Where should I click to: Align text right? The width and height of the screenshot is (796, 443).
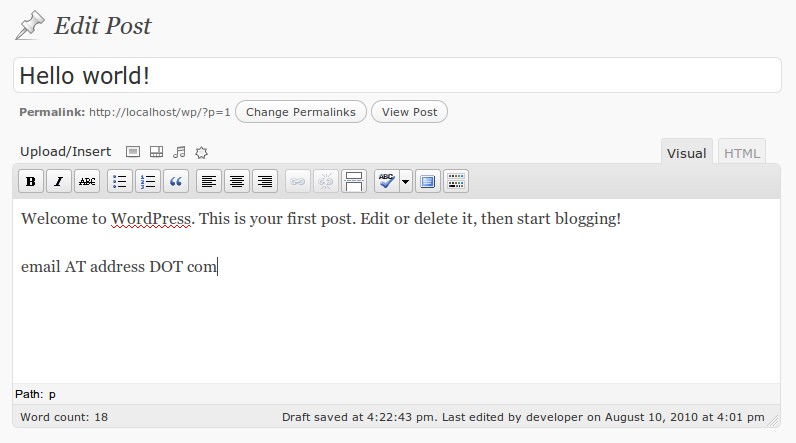point(264,181)
